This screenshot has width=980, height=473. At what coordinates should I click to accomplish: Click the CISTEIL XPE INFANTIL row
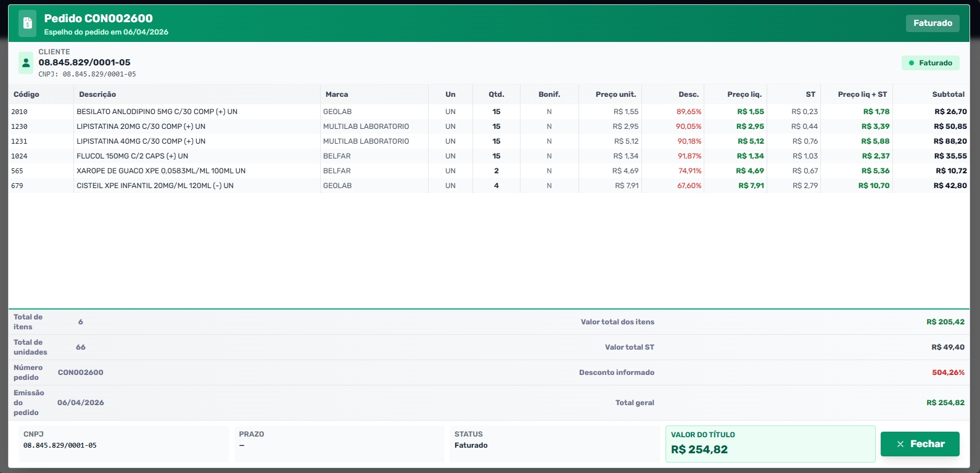(489, 186)
